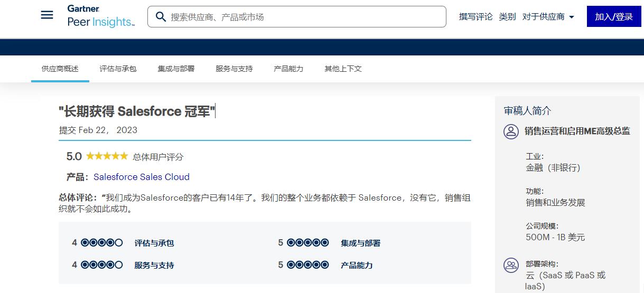Click the 总体用户评分 label
The height and width of the screenshot is (293, 644).
[x=158, y=157]
